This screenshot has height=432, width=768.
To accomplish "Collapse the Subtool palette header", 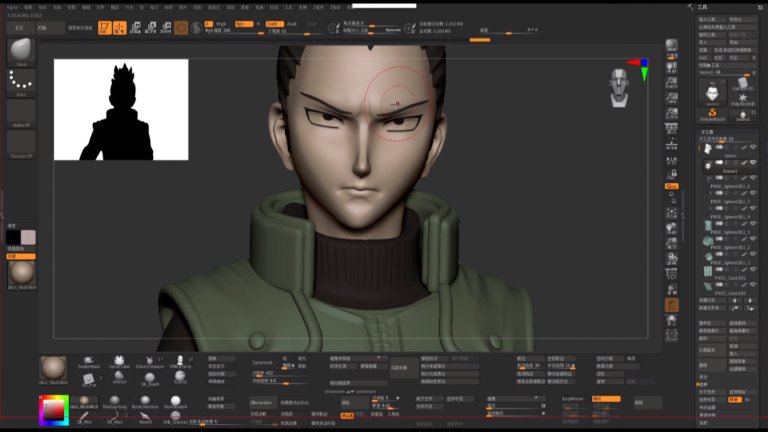I will coord(707,132).
